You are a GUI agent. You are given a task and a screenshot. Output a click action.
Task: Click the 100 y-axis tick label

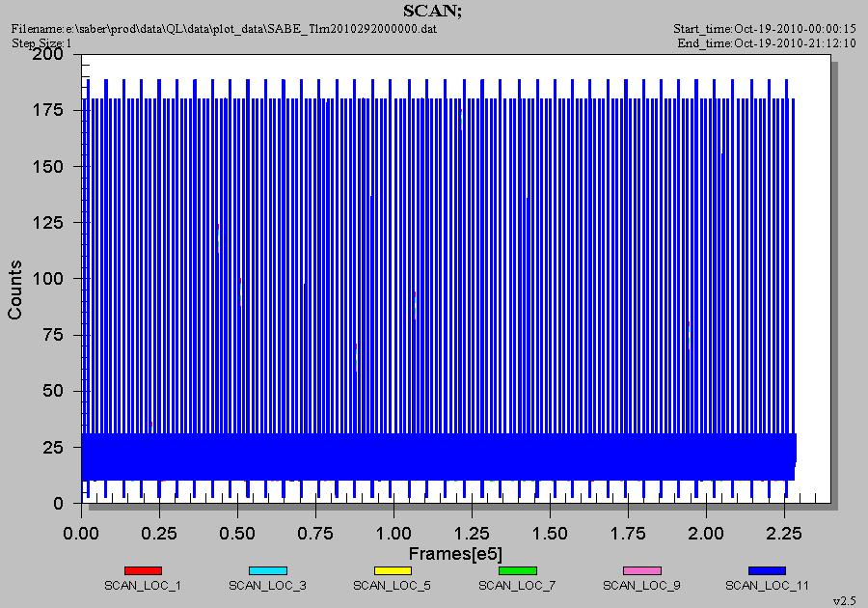(x=48, y=278)
